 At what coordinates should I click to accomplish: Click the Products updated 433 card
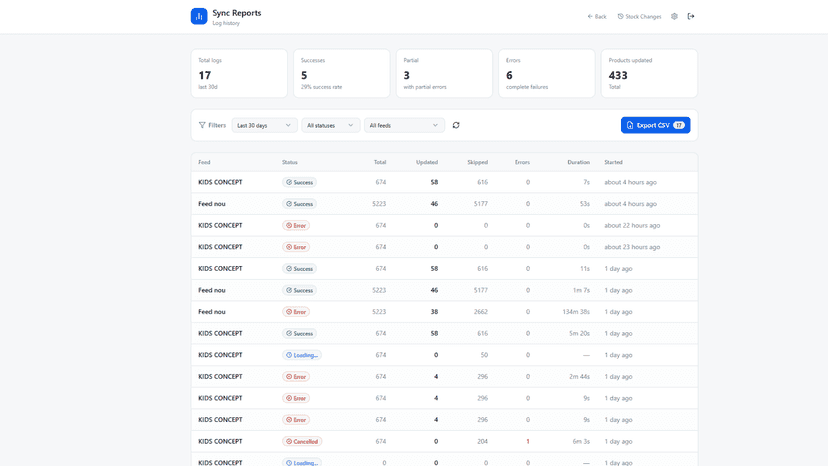(649, 73)
